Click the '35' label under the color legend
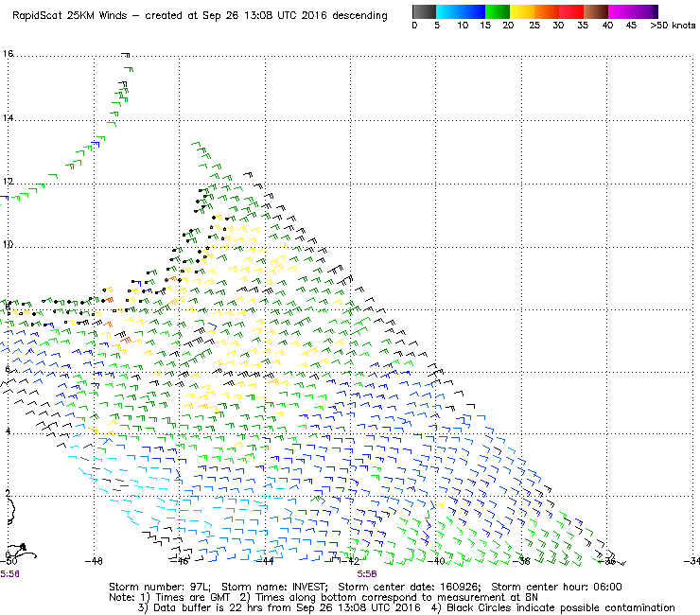Viewport: 700px width, 615px height. tap(583, 26)
